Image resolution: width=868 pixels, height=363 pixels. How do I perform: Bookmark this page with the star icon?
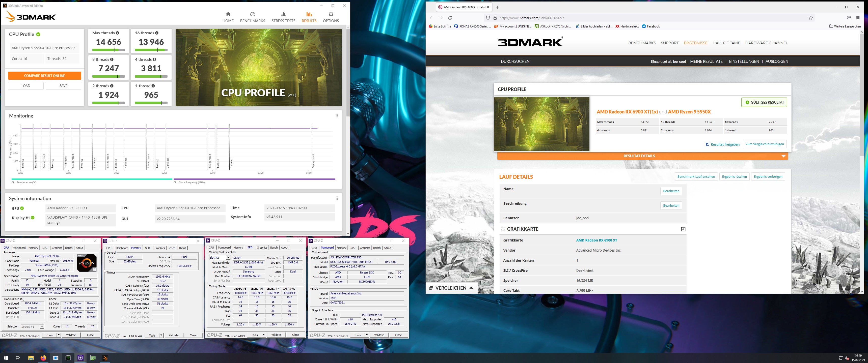pos(810,18)
